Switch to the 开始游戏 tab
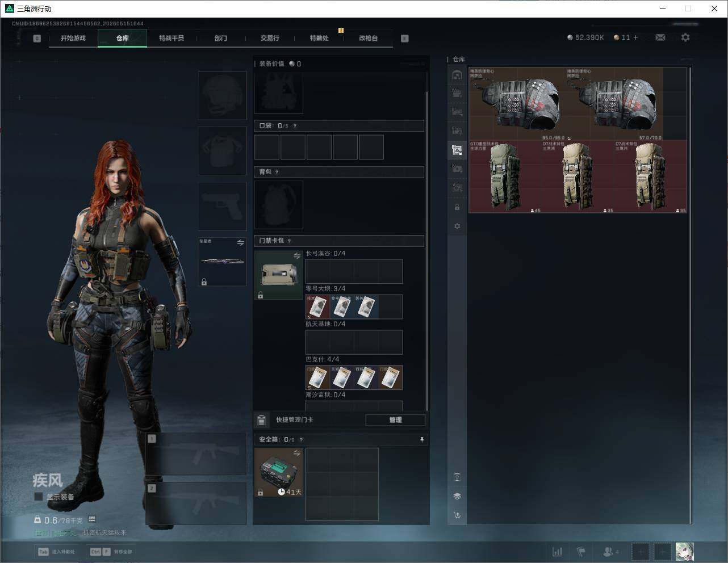 [x=73, y=38]
